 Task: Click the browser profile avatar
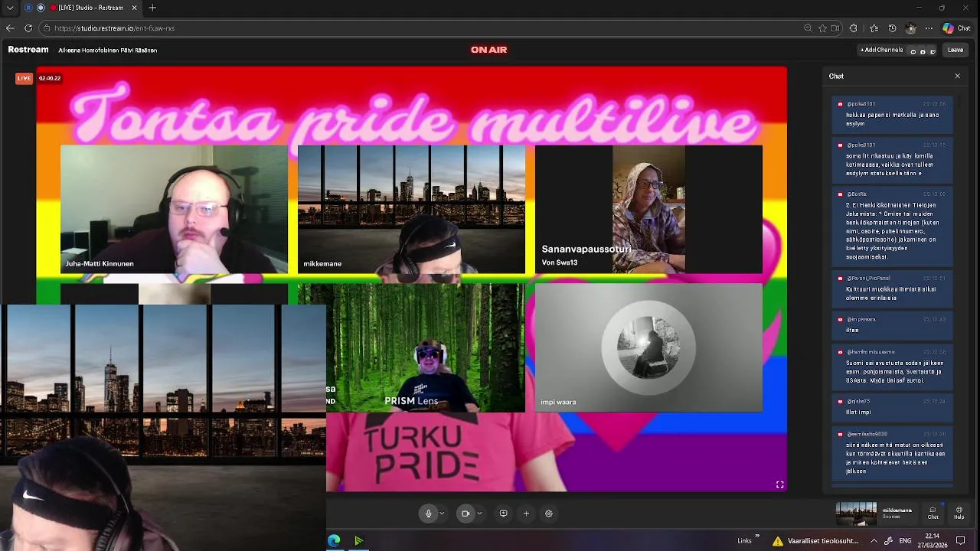click(x=910, y=28)
